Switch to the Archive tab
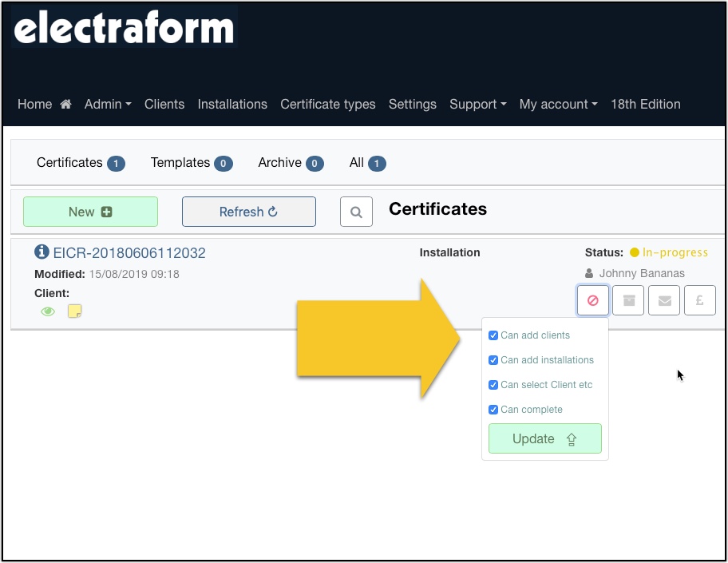Image resolution: width=728 pixels, height=563 pixels. click(291, 163)
